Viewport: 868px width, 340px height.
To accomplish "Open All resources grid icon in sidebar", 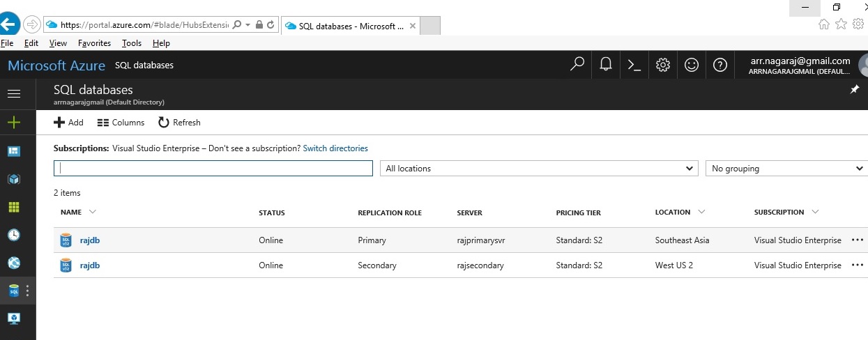I will click(x=14, y=207).
